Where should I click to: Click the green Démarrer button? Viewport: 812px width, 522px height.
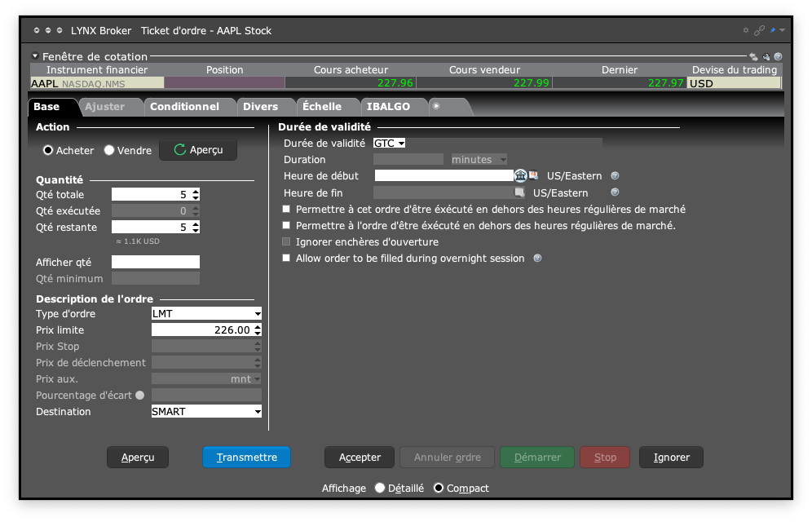537,458
